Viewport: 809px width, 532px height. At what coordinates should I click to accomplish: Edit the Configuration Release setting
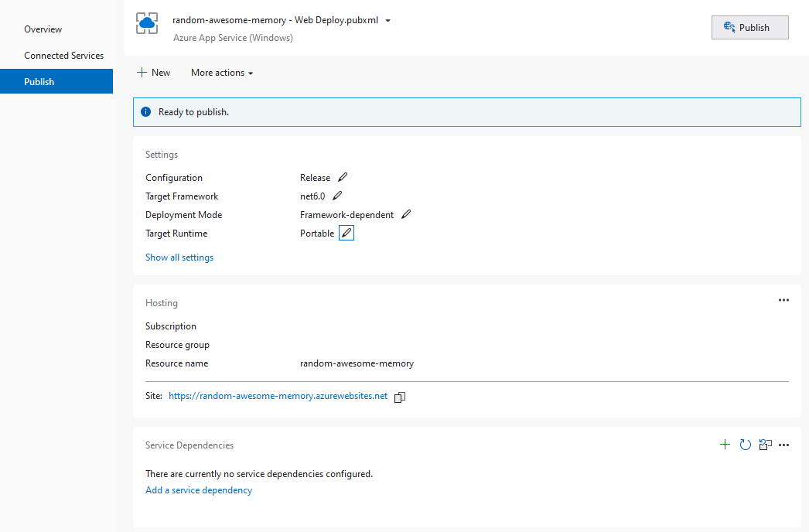click(x=343, y=178)
